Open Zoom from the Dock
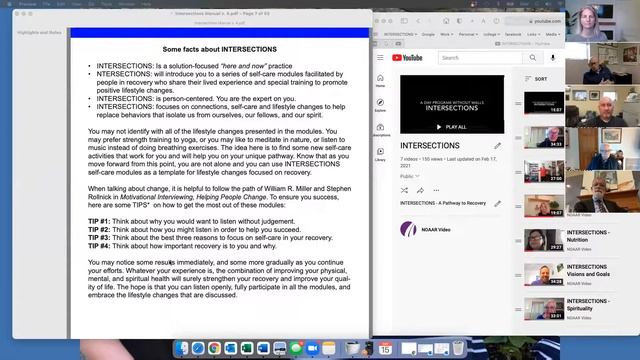 (x=312, y=348)
